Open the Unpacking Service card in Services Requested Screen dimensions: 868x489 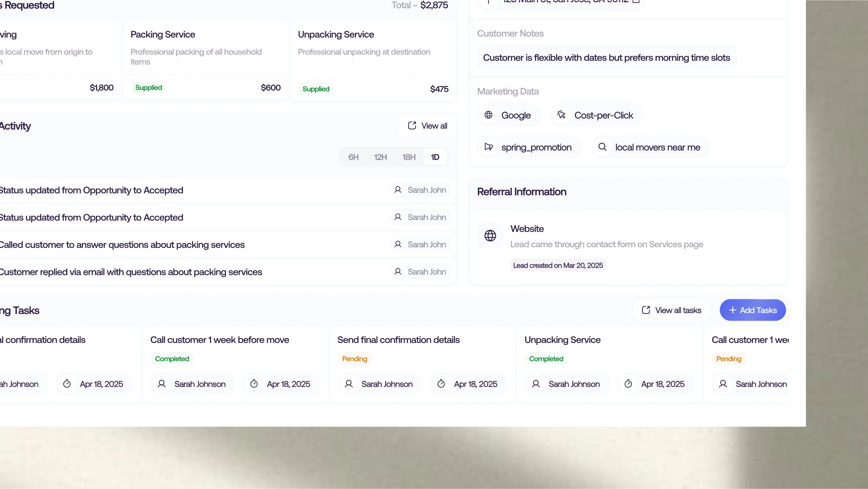click(373, 61)
